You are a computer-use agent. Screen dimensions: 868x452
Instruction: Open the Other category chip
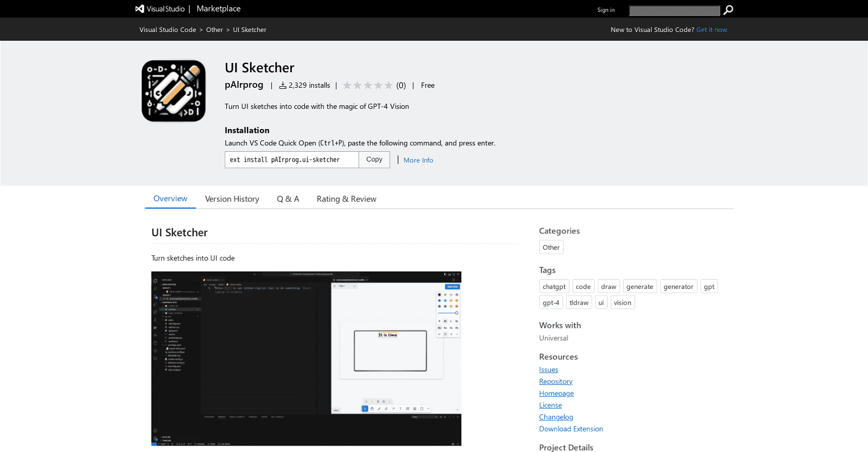(551, 248)
